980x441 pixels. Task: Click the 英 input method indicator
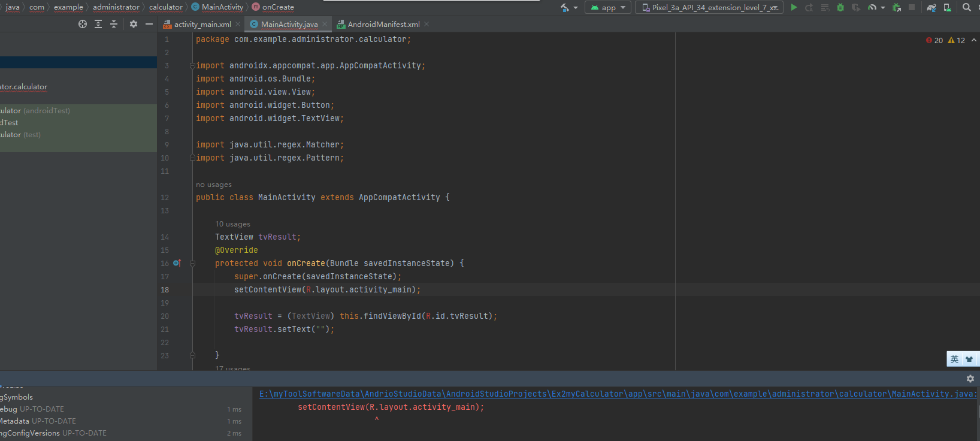click(954, 360)
